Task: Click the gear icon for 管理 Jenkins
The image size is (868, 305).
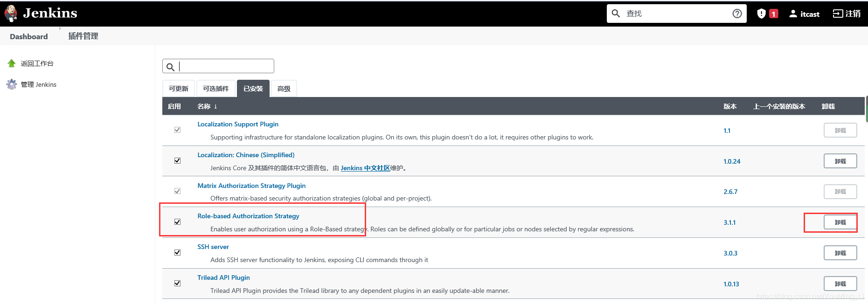Action: (x=12, y=84)
